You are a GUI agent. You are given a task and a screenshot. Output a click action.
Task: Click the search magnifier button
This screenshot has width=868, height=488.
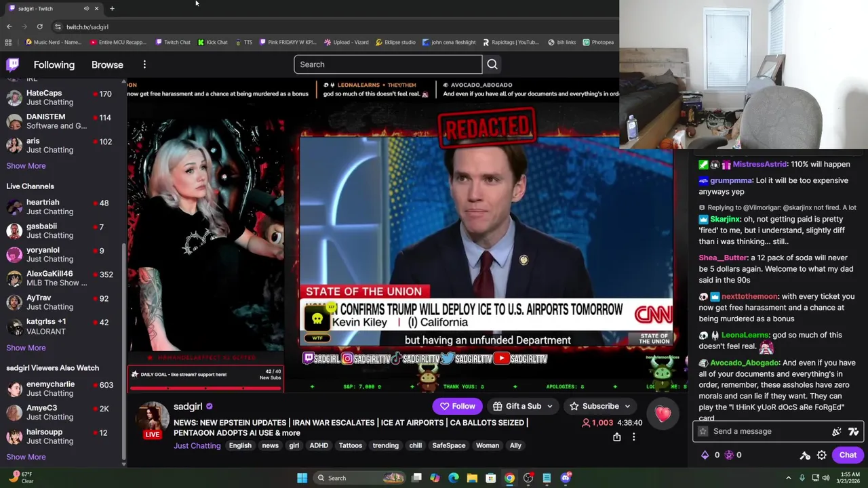tap(492, 64)
